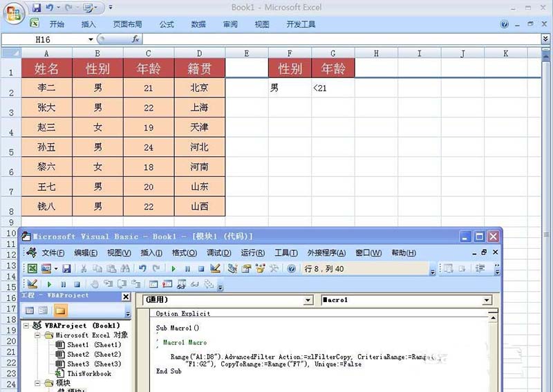Viewport: 553px width, 392px height.
Task: Collapse Microsoft Excel 对象 folder
Action: coord(37,335)
